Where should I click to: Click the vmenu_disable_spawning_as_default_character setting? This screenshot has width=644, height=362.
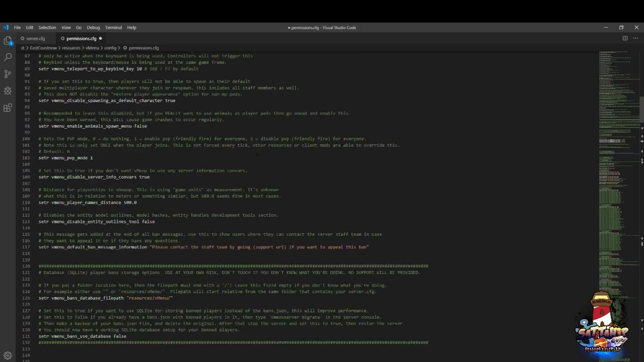[x=107, y=101]
